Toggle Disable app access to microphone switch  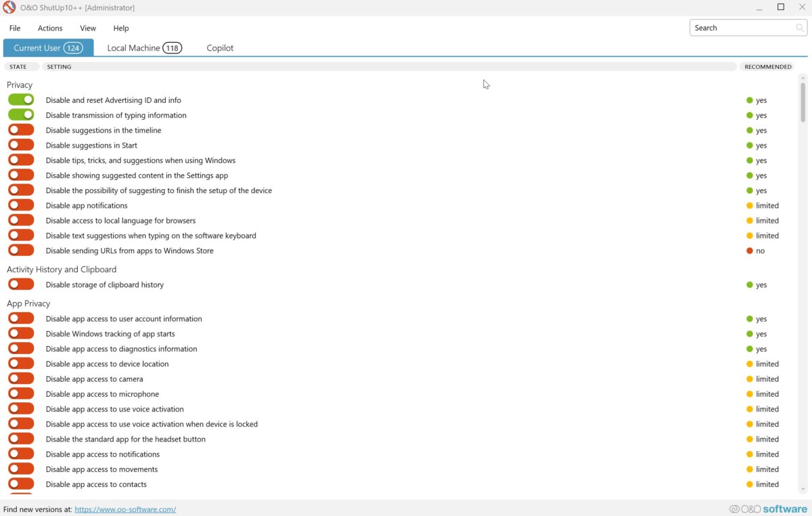21,393
